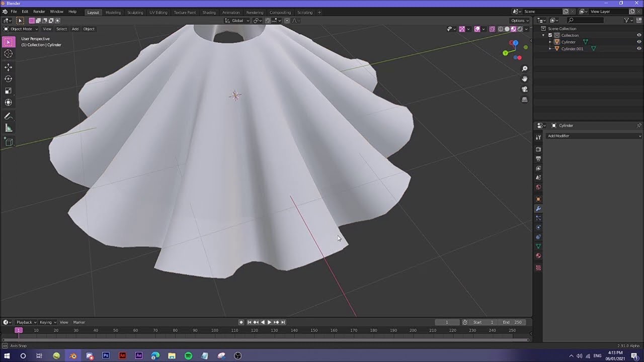Viewport: 644px width, 362px height.
Task: Open the Playback dropdown in timeline
Action: 26,322
